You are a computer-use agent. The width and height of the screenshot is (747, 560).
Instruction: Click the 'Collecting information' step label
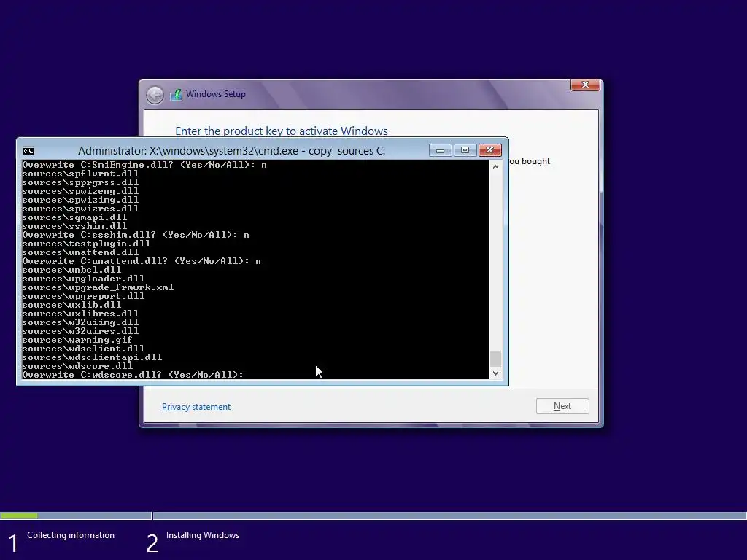click(71, 535)
